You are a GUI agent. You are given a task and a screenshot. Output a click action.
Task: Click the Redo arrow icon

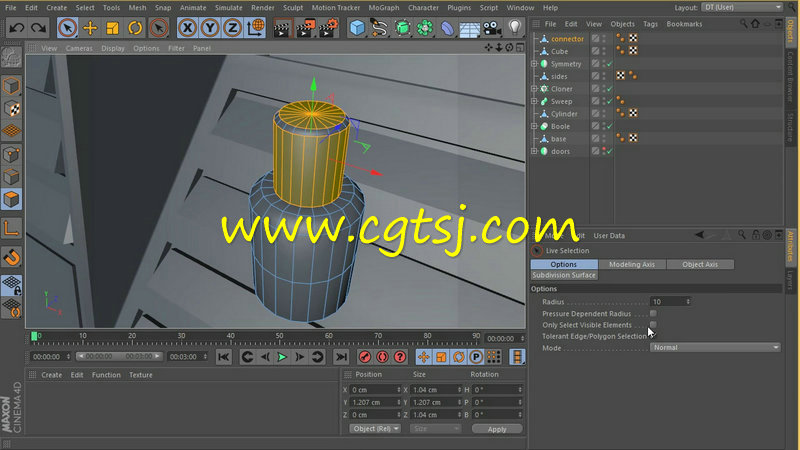pos(38,28)
